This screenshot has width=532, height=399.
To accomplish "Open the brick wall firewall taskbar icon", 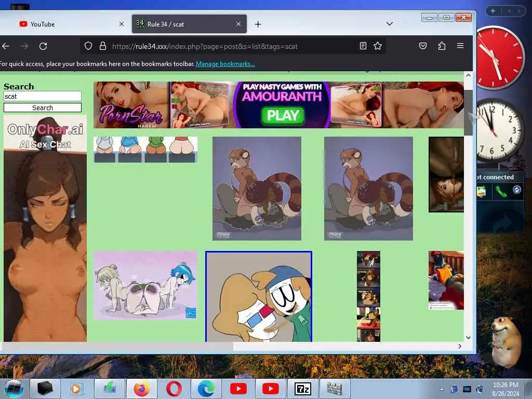I will click(334, 389).
